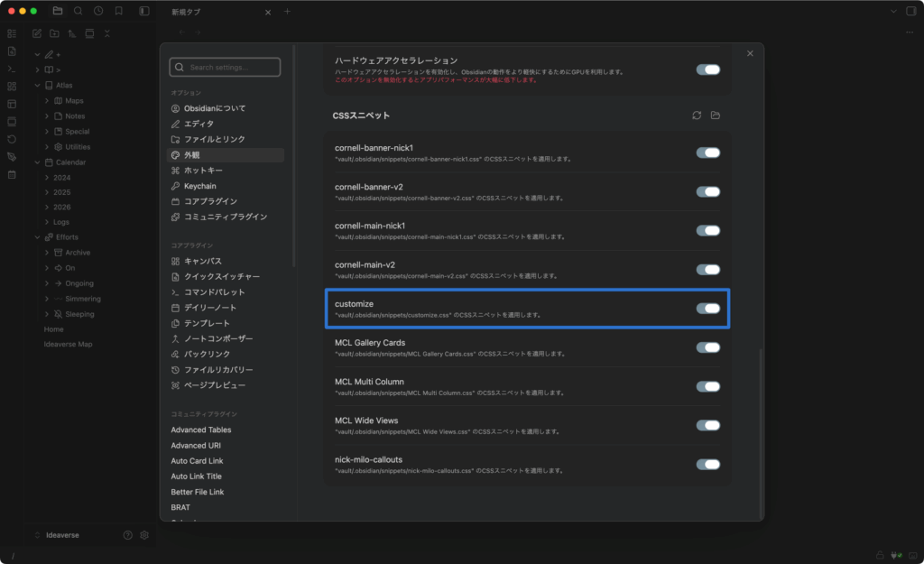Disable the customize CSS snippet
This screenshot has width=924, height=564.
coord(708,309)
